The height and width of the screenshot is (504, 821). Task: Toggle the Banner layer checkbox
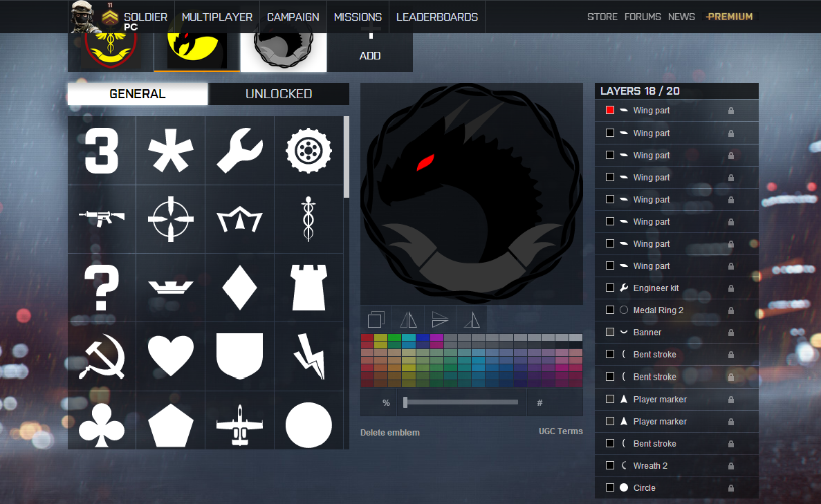[610, 333]
